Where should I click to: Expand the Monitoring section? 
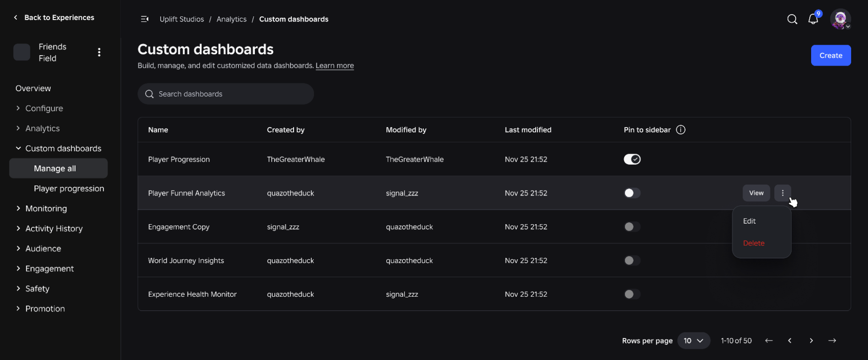coord(41,209)
